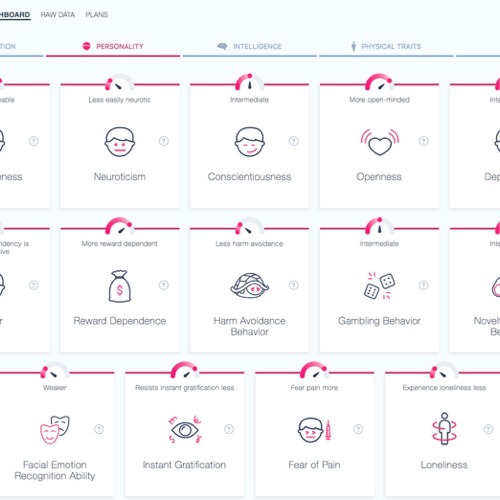Viewport: 500px width, 500px height.
Task: Go to the Plans page
Action: [x=97, y=15]
